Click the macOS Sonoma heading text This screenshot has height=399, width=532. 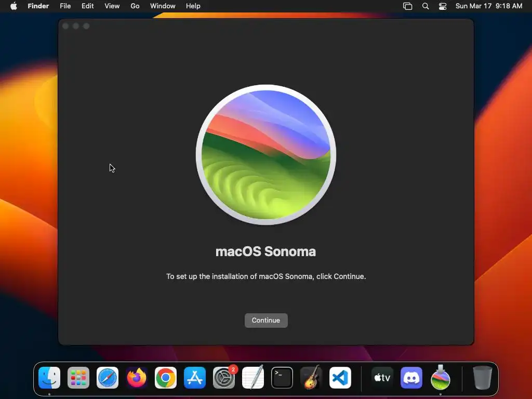click(x=265, y=251)
